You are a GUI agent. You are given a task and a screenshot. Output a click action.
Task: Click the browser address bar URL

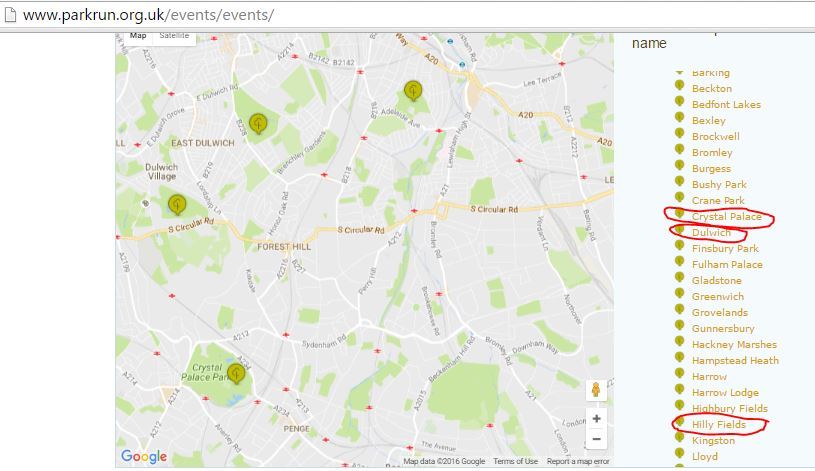pos(148,15)
